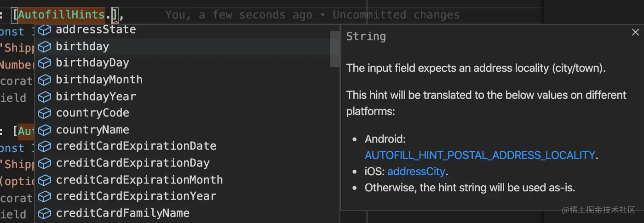Choose the birthdayYear suggestion
Image resolution: width=644 pixels, height=223 pixels.
click(x=96, y=97)
